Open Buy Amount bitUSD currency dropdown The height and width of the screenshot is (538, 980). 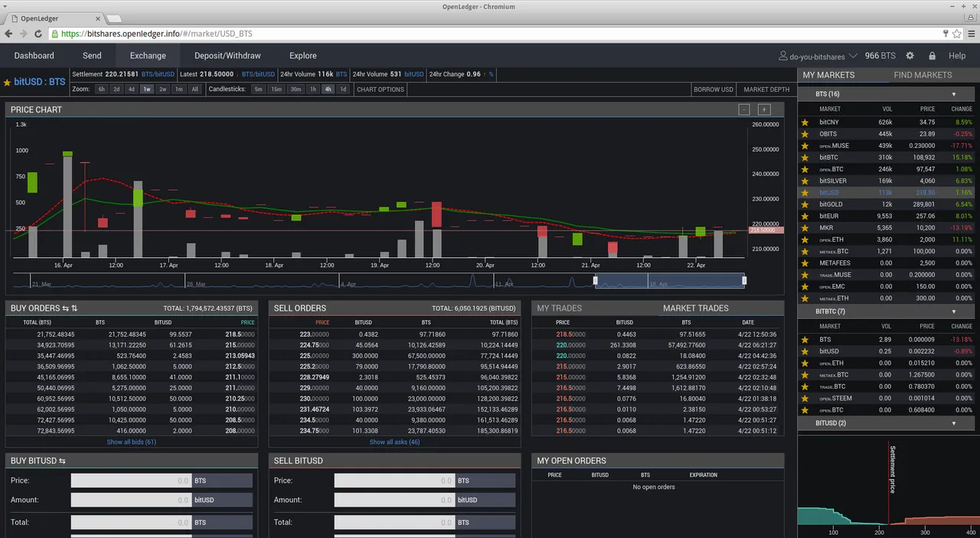point(223,500)
